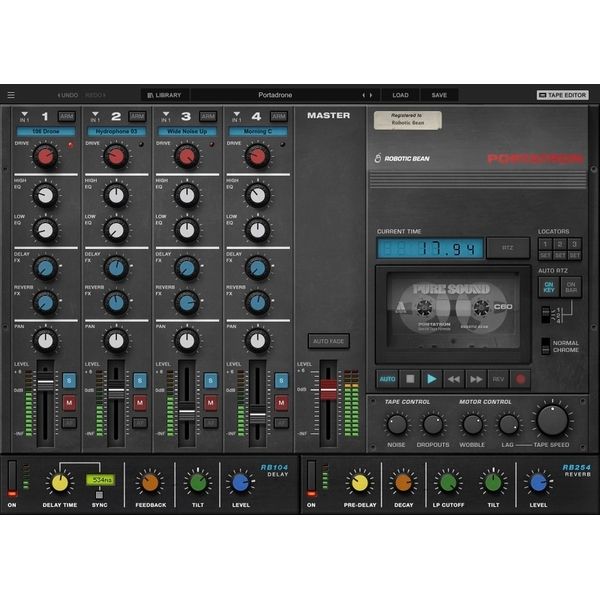Open the 106 Drone tape selector

(46, 132)
